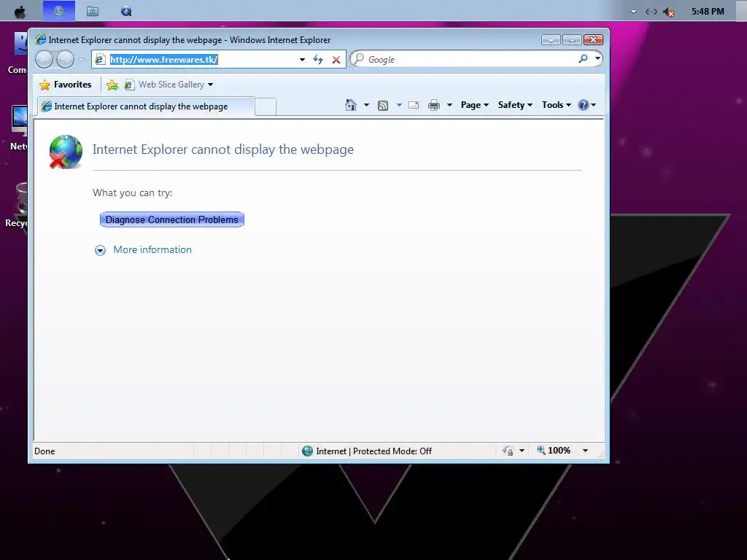This screenshot has width=747, height=560.
Task: Click the Home icon in command bar
Action: (x=351, y=105)
